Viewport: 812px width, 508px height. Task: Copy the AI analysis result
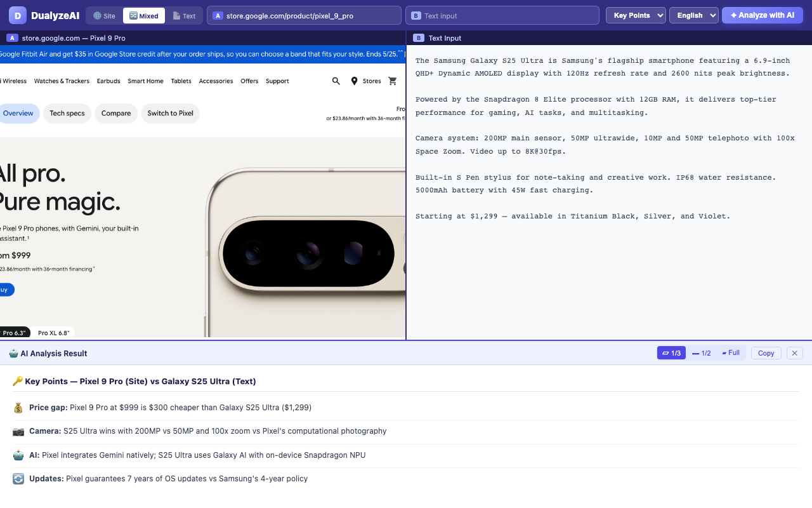click(766, 353)
